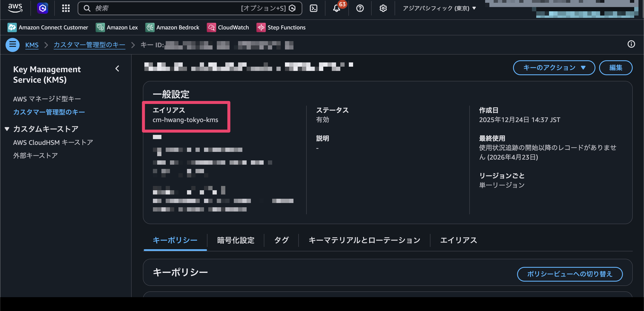Switch to the タグ tab
The width and height of the screenshot is (644, 311).
click(x=282, y=240)
